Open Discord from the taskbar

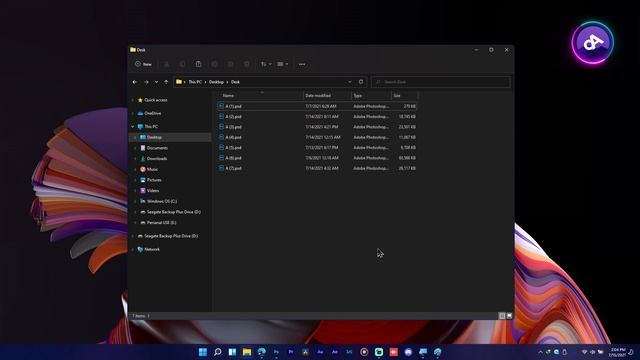[x=408, y=352]
